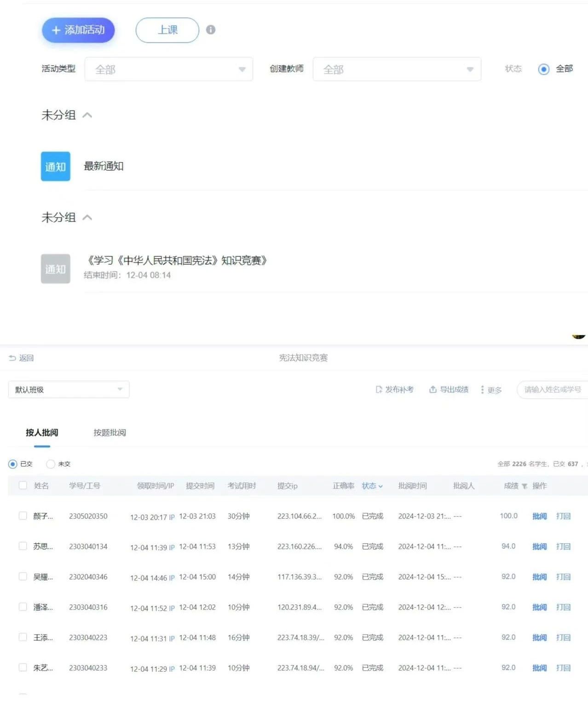Click the info icon beside 上课
This screenshot has width=588, height=727.
pos(211,30)
